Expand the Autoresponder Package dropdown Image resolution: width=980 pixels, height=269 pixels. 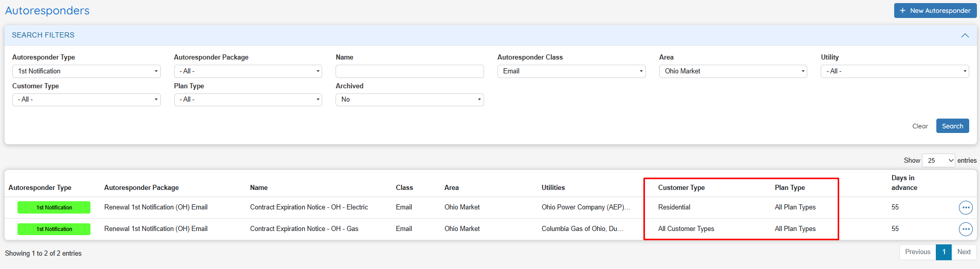(x=248, y=71)
